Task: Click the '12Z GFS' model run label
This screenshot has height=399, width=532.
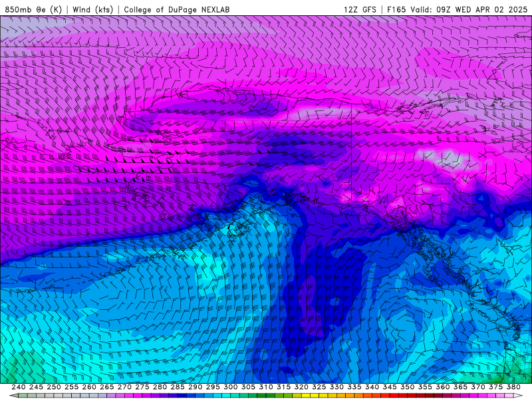Action: 360,9
